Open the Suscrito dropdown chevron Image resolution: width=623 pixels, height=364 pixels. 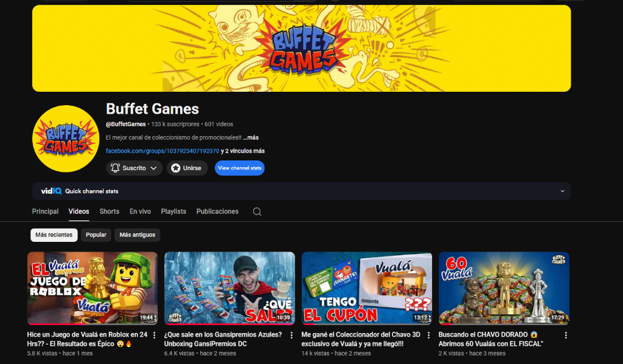[153, 168]
